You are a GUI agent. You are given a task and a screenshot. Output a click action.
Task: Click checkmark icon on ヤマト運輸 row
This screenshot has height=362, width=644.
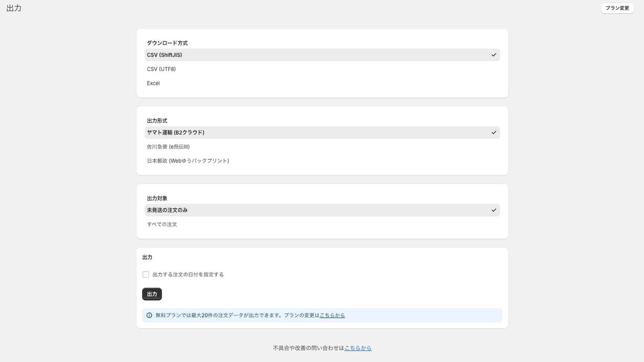[494, 133]
